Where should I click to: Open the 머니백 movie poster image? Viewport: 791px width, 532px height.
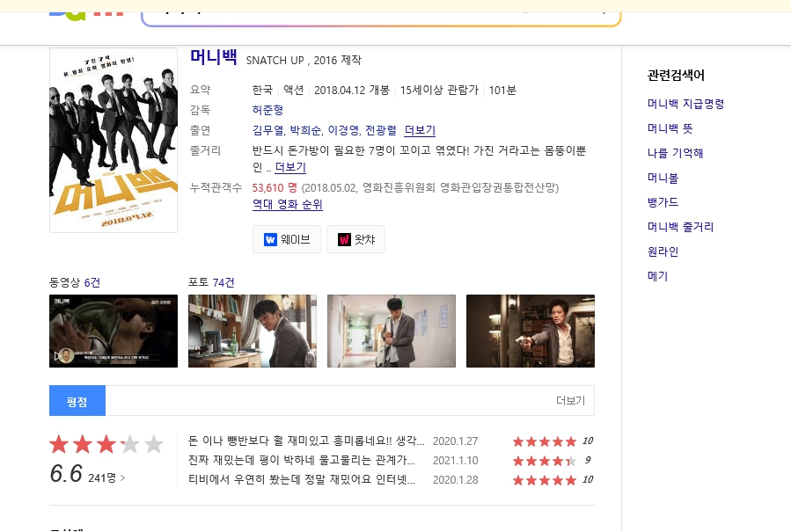coord(114,140)
